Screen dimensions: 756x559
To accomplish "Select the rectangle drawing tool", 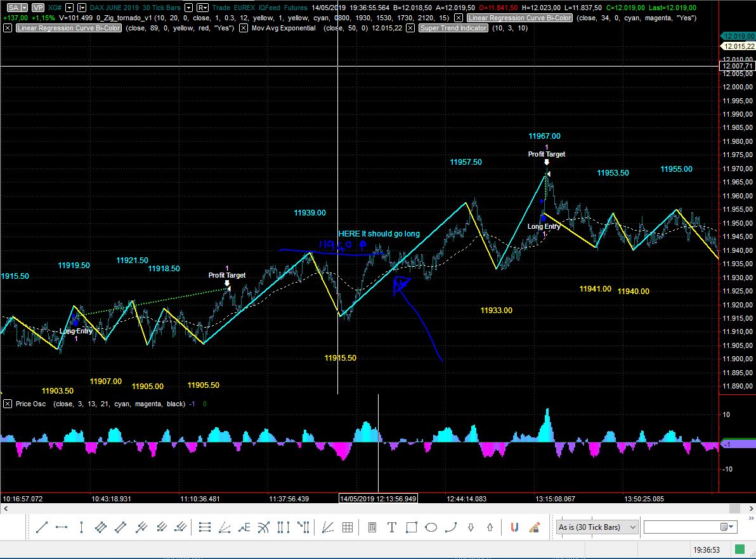I will [x=411, y=527].
